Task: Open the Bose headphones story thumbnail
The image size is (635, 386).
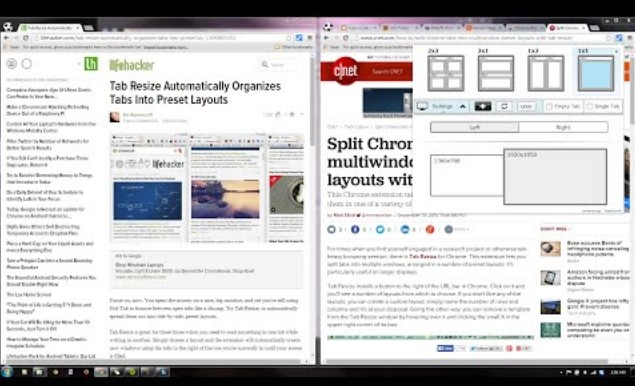Action: (x=550, y=249)
